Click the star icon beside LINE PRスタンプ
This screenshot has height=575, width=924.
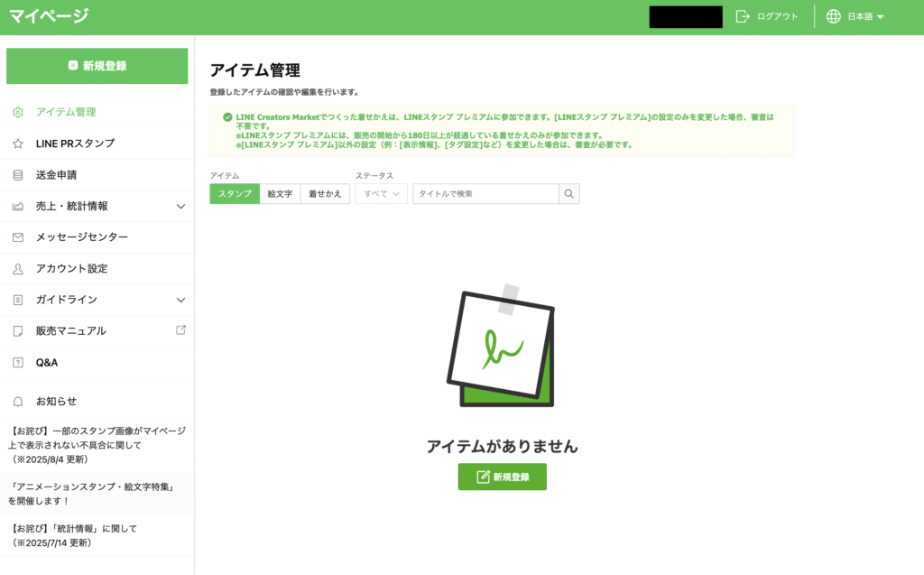[x=18, y=144]
